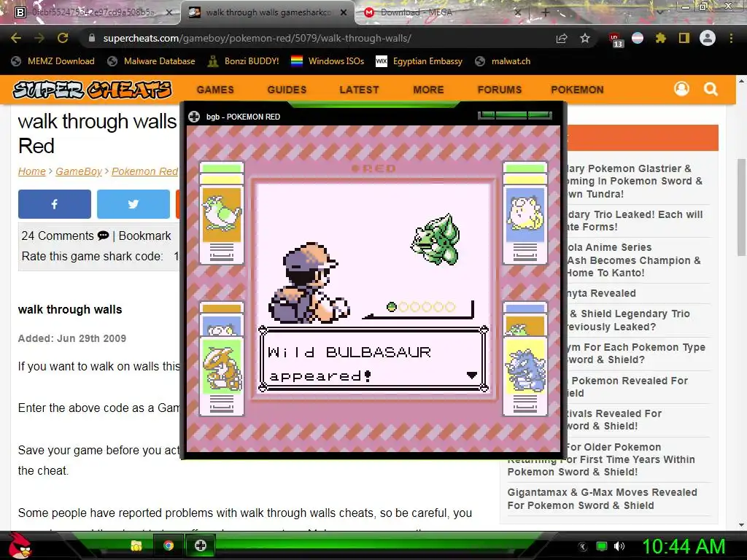Open the POKEMON menu

578,90
